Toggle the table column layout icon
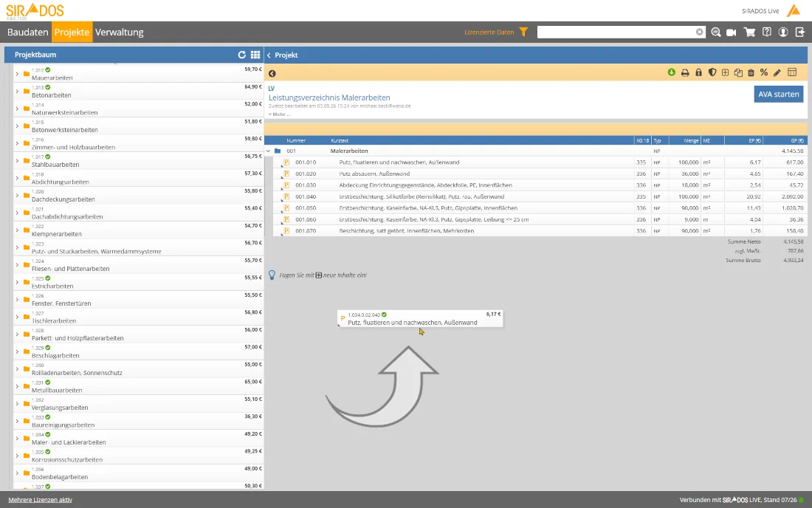812x508 pixels. [792, 72]
